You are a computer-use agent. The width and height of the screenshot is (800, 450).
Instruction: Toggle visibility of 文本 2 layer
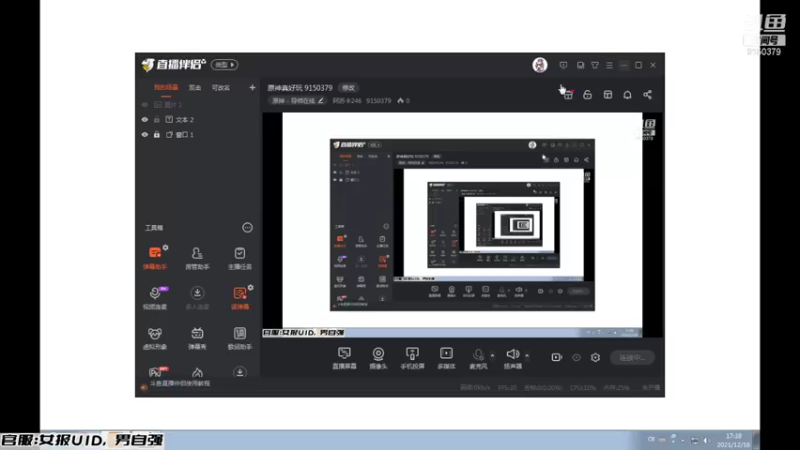coord(145,119)
